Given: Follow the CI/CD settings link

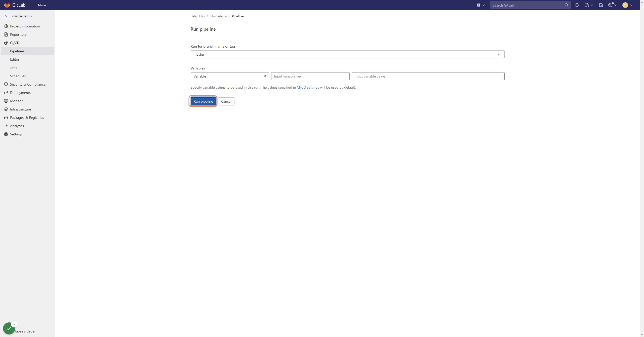Looking at the screenshot, I should point(308,87).
